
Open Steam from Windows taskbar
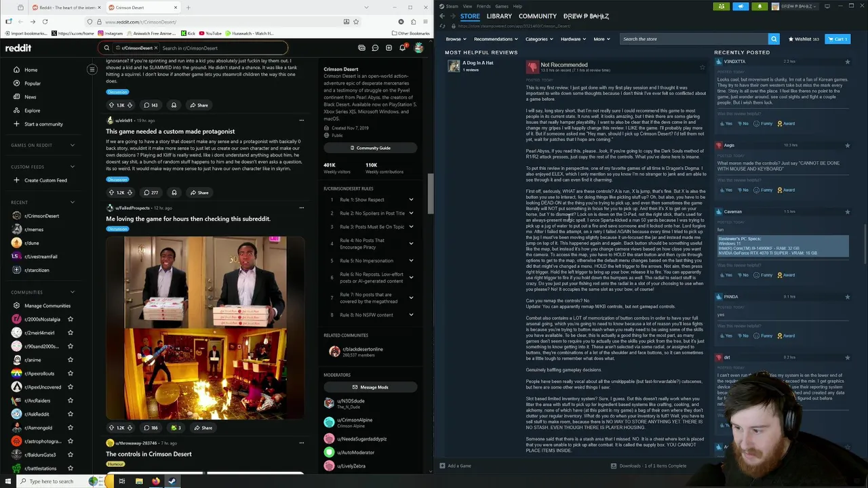point(172,481)
